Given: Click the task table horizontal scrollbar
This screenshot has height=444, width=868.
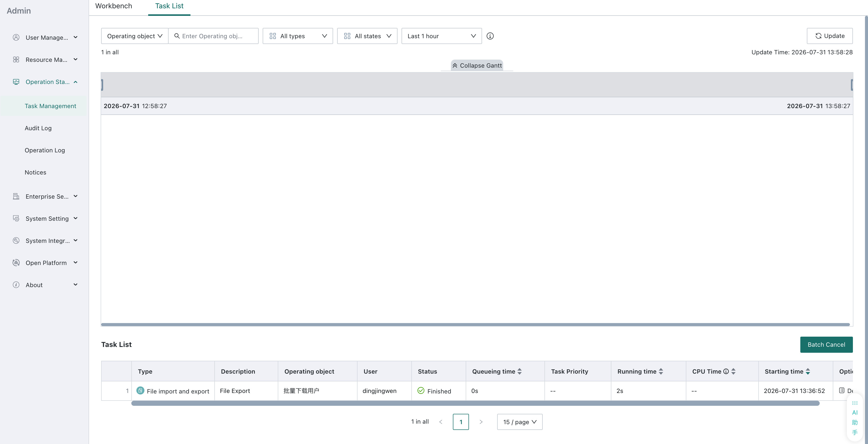Looking at the screenshot, I should coord(476,403).
